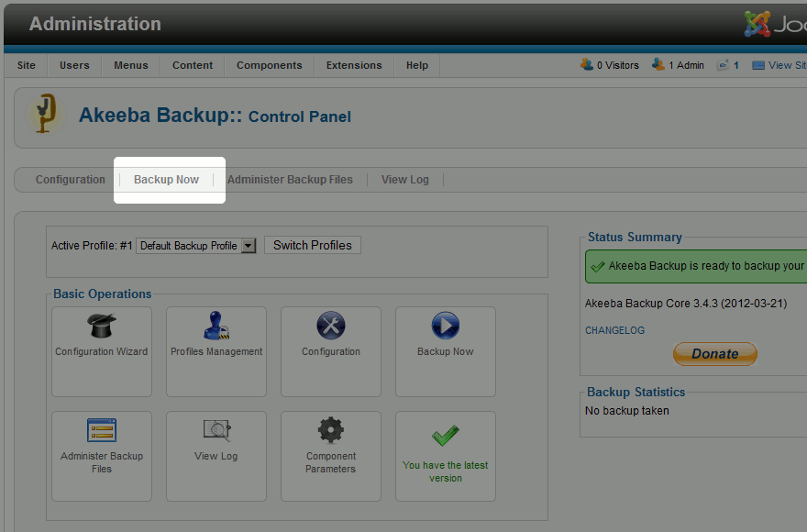Image resolution: width=807 pixels, height=532 pixels.
Task: Click the 'Status Summary' heading
Action: (635, 237)
